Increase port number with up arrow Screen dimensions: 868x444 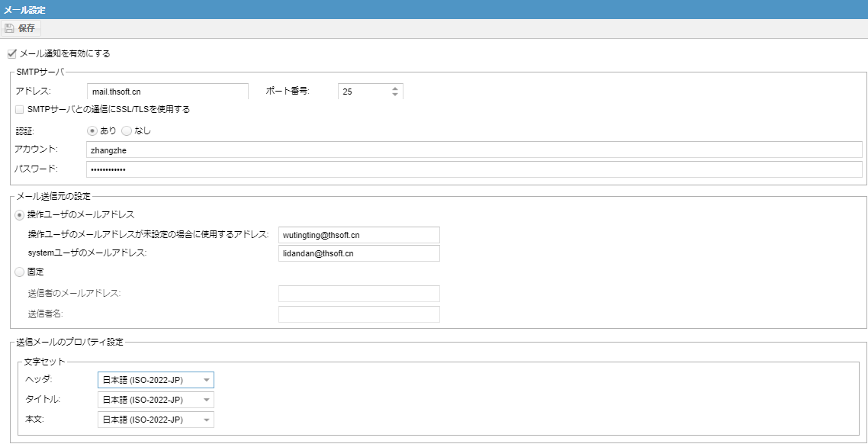click(394, 88)
